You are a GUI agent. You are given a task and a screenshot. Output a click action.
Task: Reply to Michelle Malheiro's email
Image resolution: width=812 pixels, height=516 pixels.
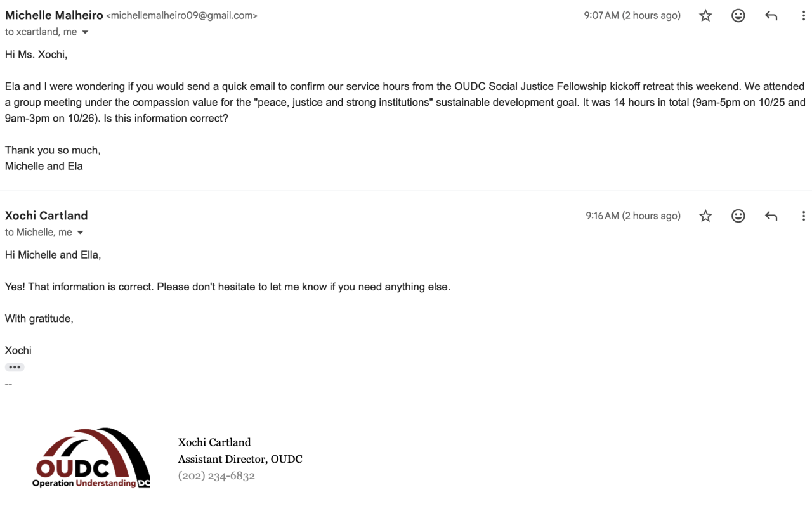(771, 16)
